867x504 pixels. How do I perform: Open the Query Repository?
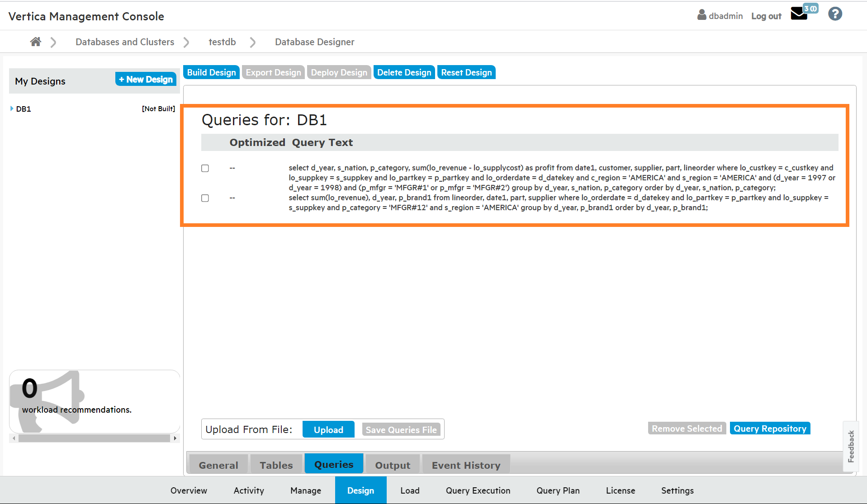(x=770, y=429)
